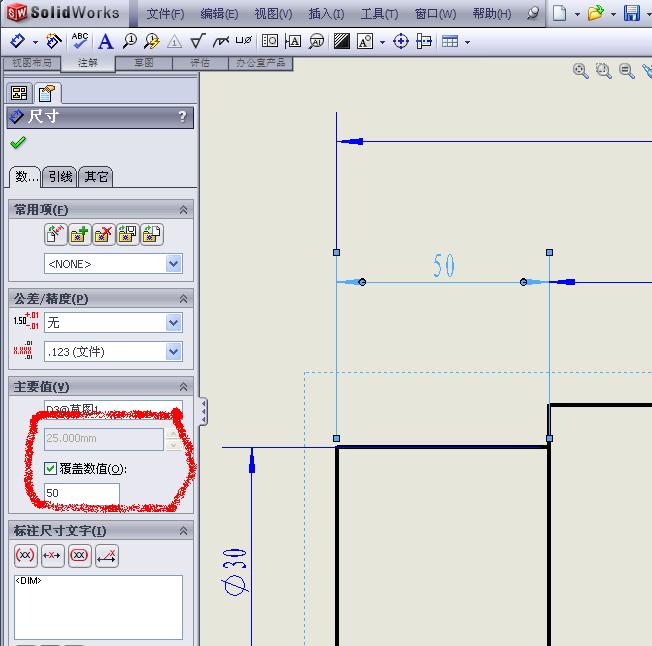Insert a Weld Symbol

click(221, 41)
